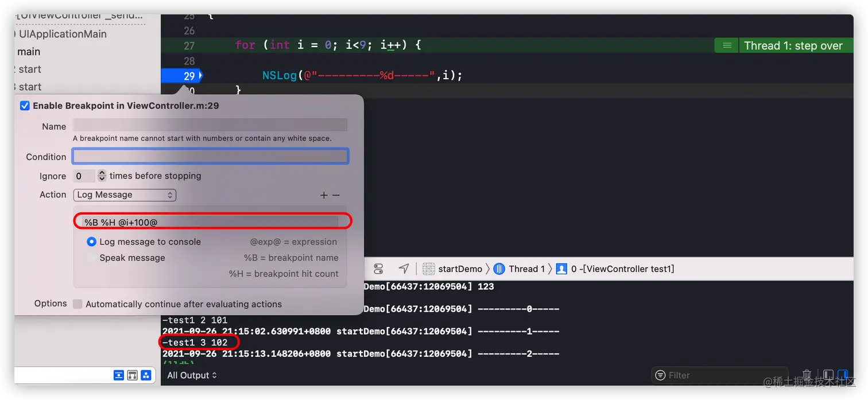The width and height of the screenshot is (868, 400).
Task: Select Speak message radio option
Action: pyautogui.click(x=91, y=258)
